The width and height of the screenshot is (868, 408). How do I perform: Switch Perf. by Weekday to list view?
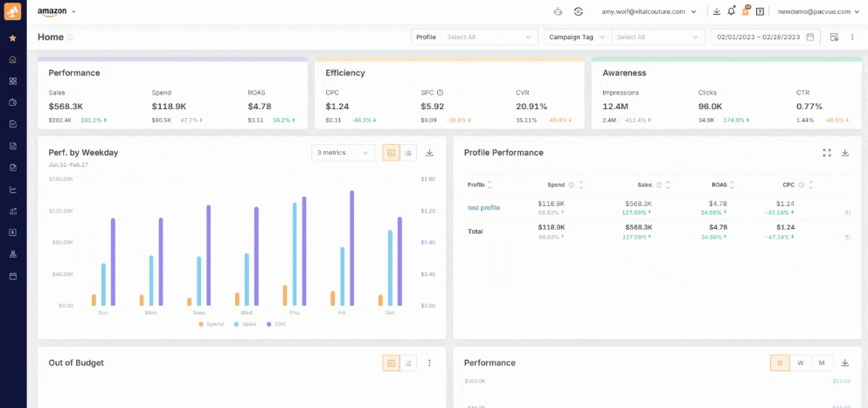tap(408, 153)
